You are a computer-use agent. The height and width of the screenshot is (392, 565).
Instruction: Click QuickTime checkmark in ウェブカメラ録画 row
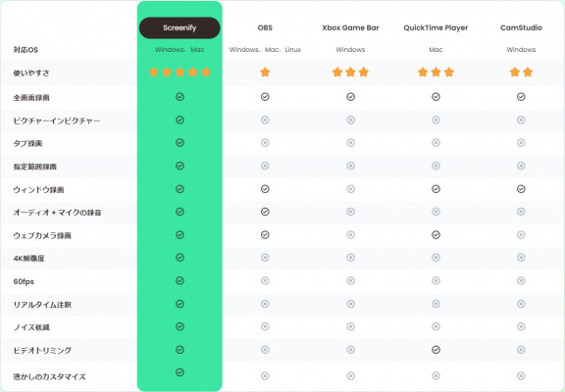coord(436,234)
